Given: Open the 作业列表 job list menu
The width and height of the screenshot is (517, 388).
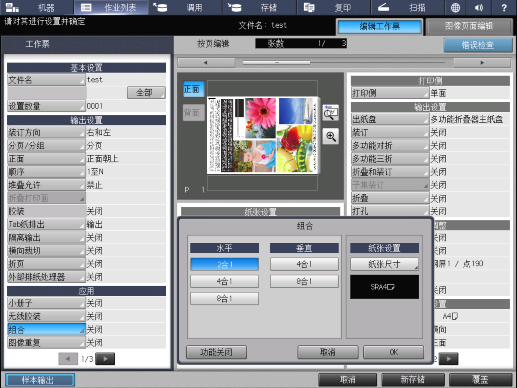Looking at the screenshot, I should coord(111,7).
